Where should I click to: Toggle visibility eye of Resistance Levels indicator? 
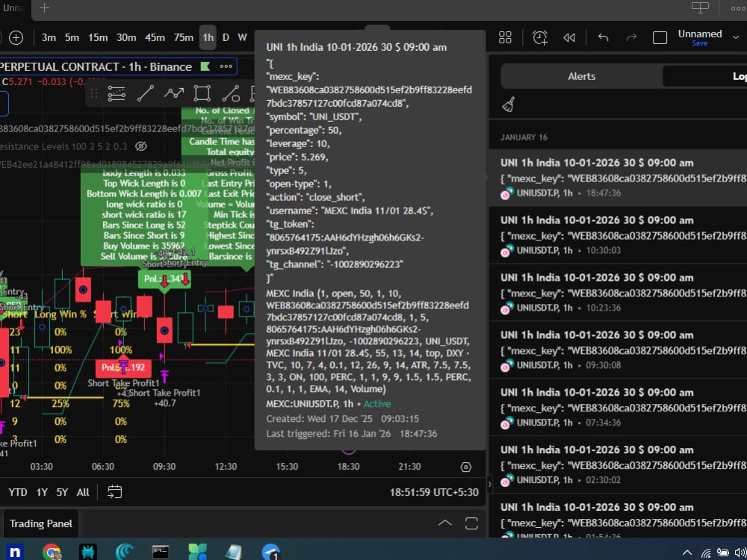tap(141, 146)
